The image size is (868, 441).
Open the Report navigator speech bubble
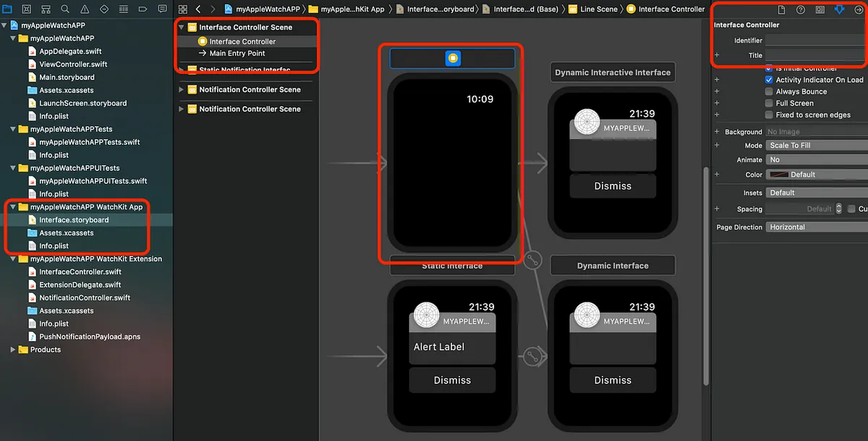162,9
